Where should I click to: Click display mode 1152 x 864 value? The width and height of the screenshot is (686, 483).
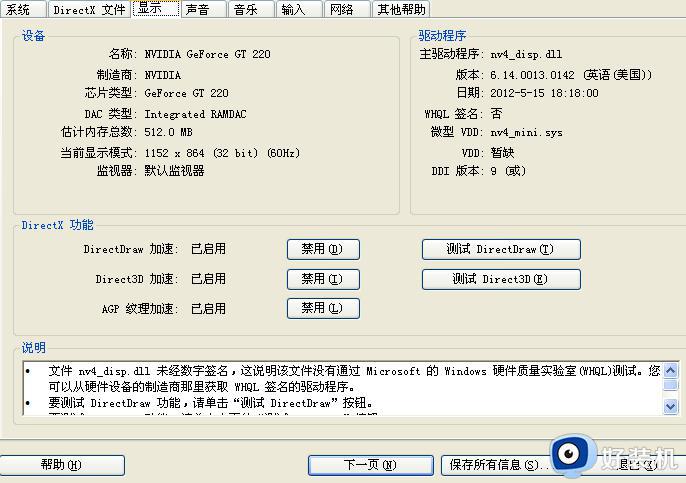click(x=222, y=153)
